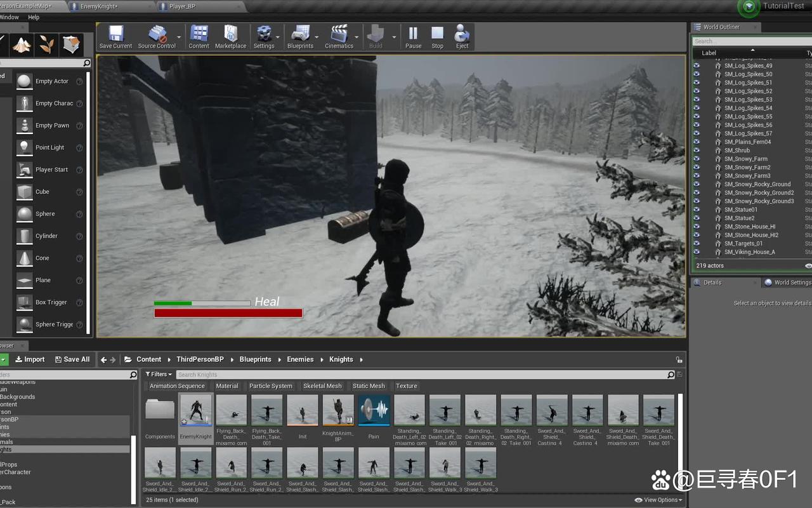This screenshot has height=508, width=812.
Task: Click the Save All button
Action: pyautogui.click(x=72, y=359)
